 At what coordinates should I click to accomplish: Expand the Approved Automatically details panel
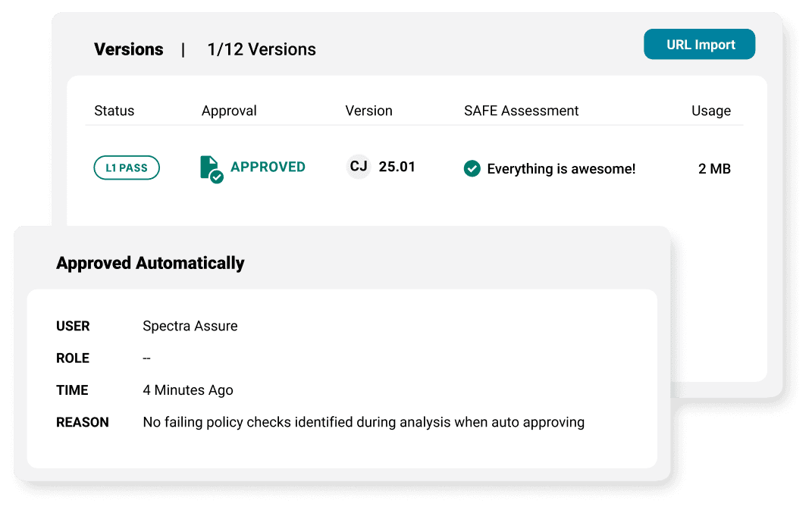[149, 263]
